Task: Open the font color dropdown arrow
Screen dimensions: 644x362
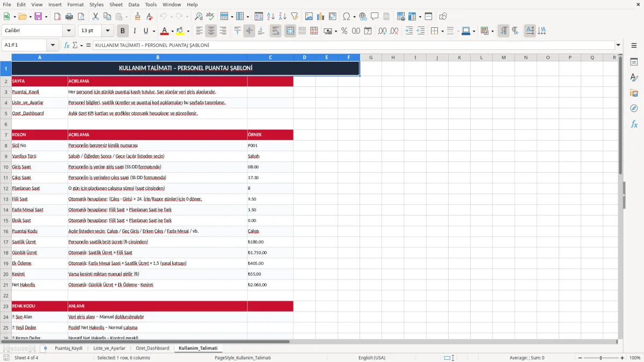Action: [172, 31]
